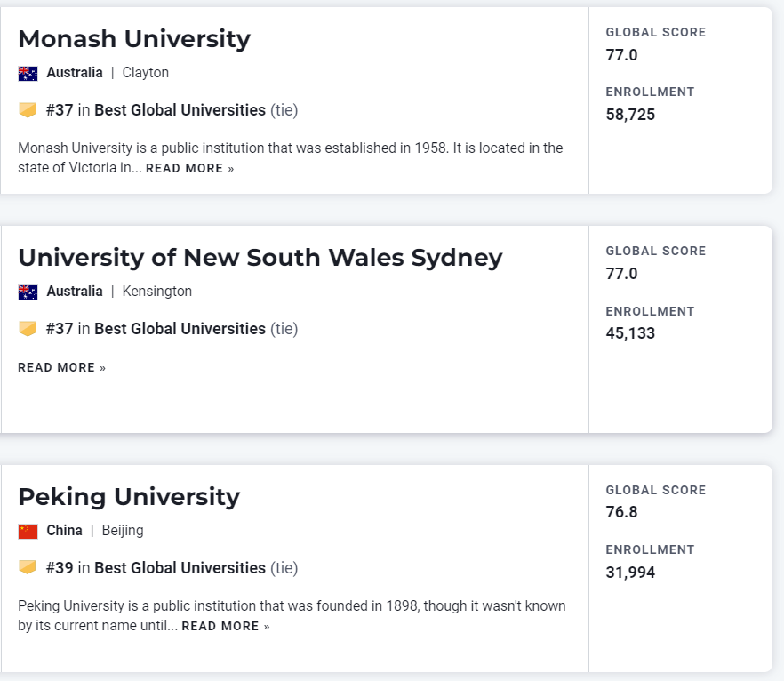
Task: Click the 31,994 enrollment figure for Peking
Action: [x=630, y=573]
